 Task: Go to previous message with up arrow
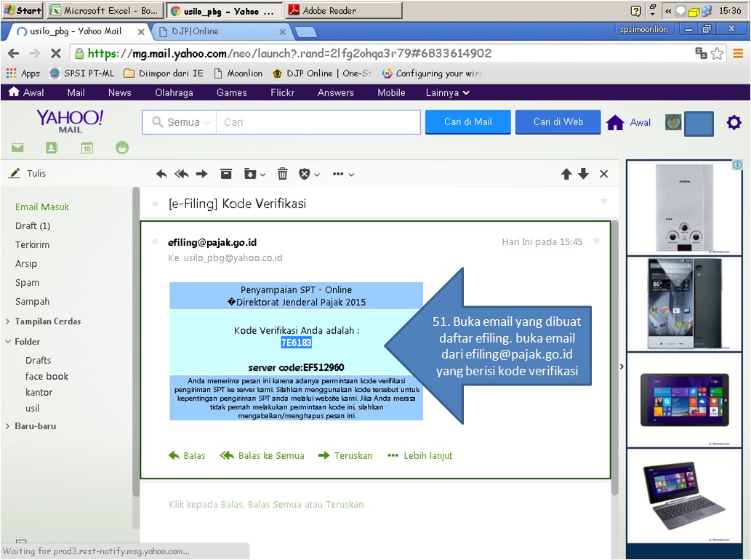pos(566,174)
